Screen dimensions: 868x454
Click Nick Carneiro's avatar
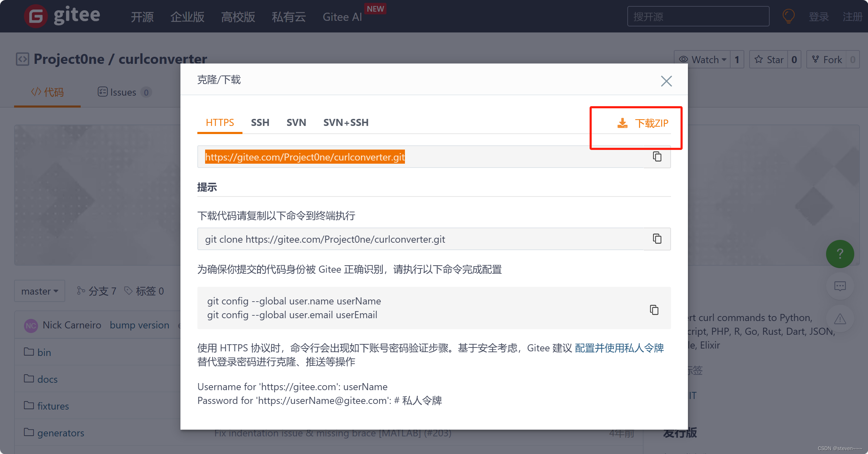[31, 325]
